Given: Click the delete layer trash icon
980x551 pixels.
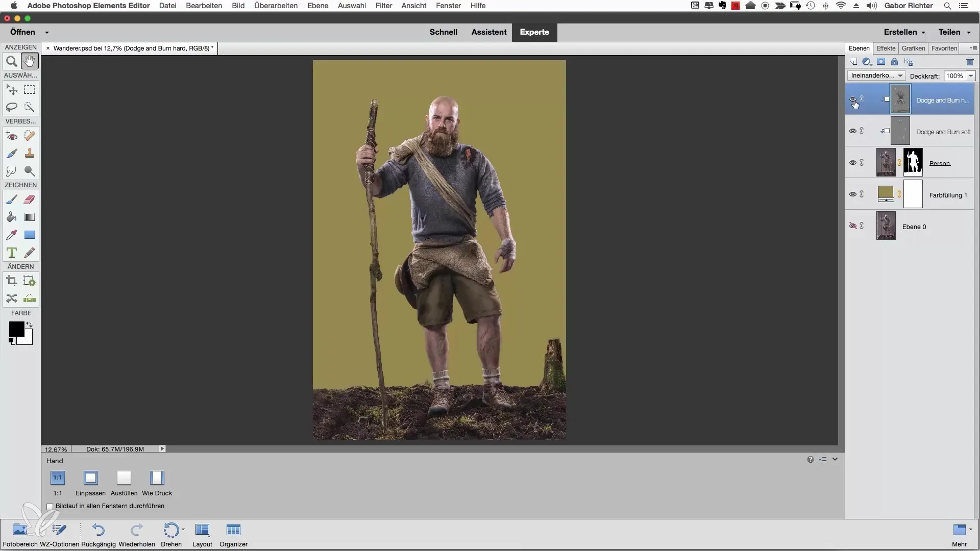Looking at the screenshot, I should (970, 62).
